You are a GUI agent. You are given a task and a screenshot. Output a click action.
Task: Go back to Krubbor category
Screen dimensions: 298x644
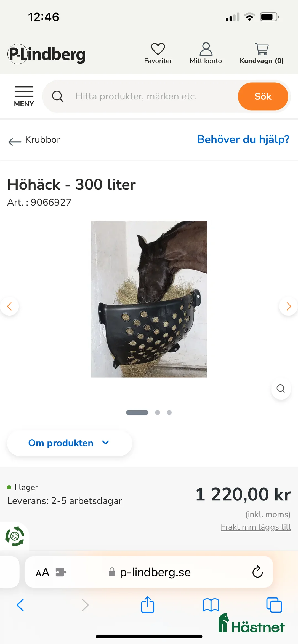34,140
